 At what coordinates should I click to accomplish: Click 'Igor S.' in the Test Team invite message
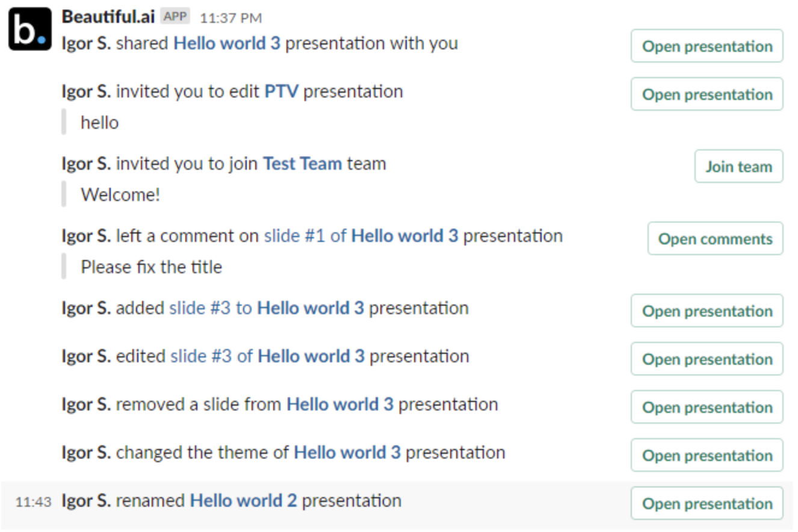86,164
